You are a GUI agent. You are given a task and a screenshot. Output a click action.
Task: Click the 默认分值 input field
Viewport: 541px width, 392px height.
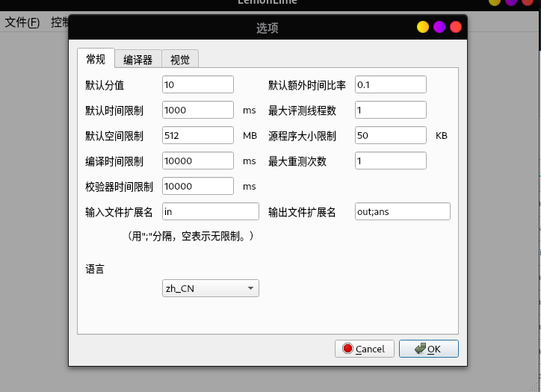(x=198, y=84)
